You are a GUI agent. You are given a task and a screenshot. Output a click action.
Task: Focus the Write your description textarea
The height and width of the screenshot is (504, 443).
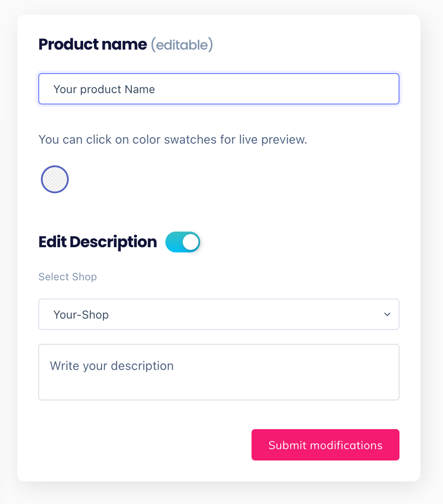[x=218, y=372]
